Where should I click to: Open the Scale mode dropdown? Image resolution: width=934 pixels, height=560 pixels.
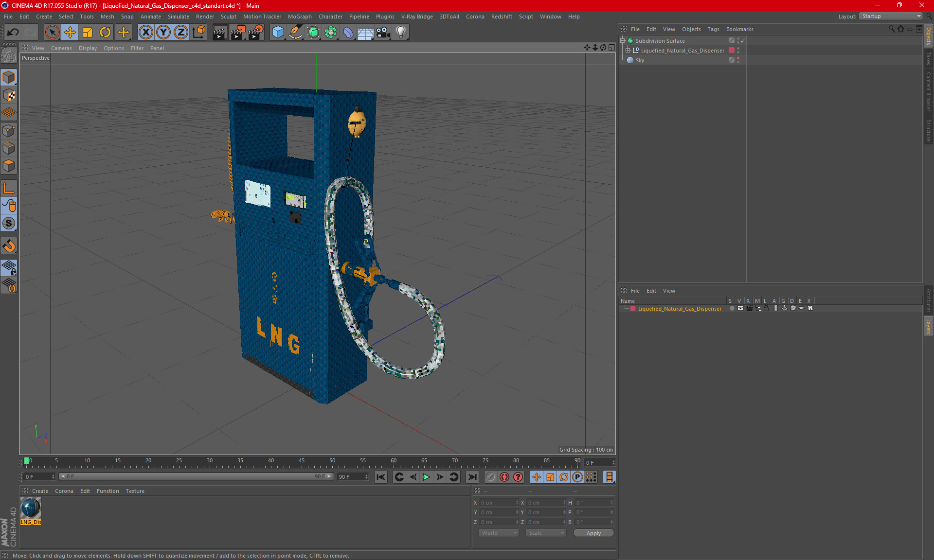[x=546, y=533]
